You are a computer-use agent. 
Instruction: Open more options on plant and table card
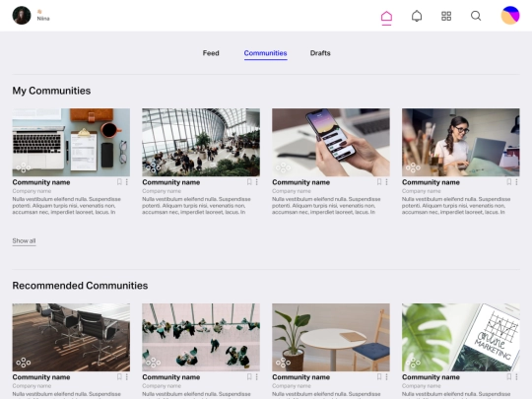point(387,376)
